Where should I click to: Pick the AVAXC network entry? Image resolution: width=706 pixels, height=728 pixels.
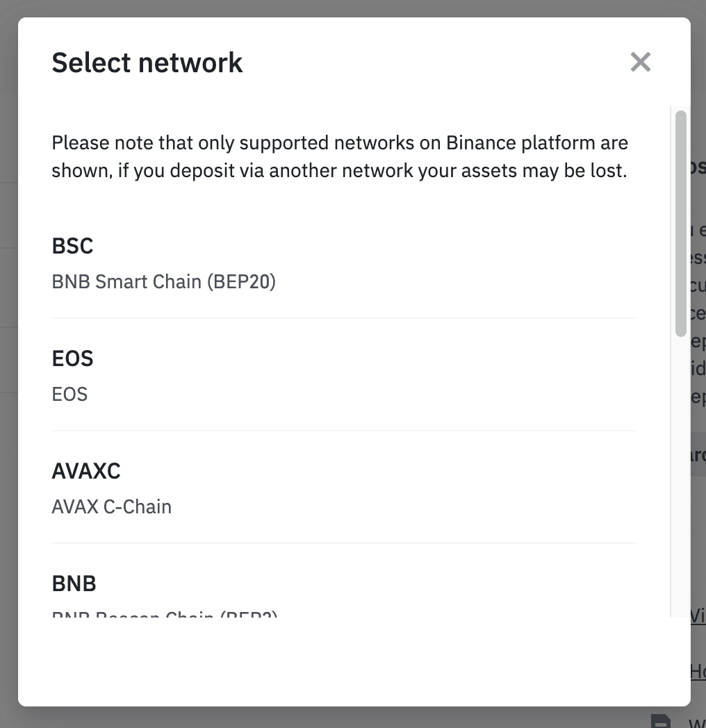point(86,471)
